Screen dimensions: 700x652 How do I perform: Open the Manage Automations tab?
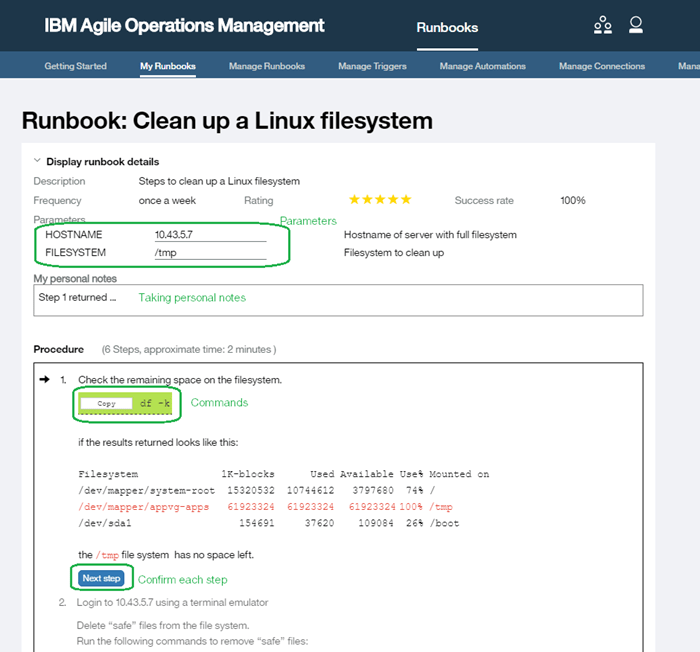483,66
